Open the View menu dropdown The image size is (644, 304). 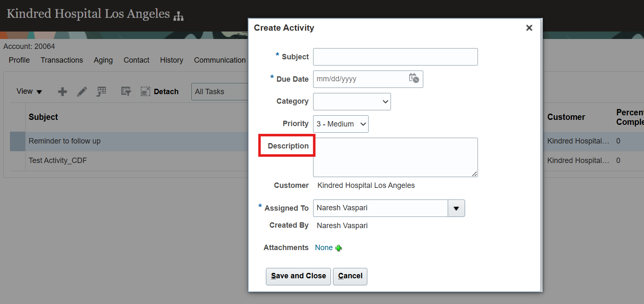tap(29, 92)
